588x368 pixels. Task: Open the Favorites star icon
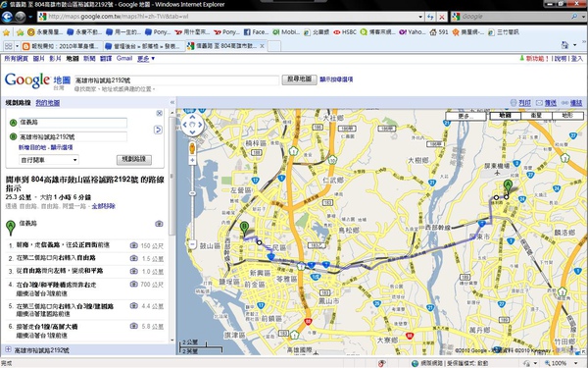[x=6, y=32]
